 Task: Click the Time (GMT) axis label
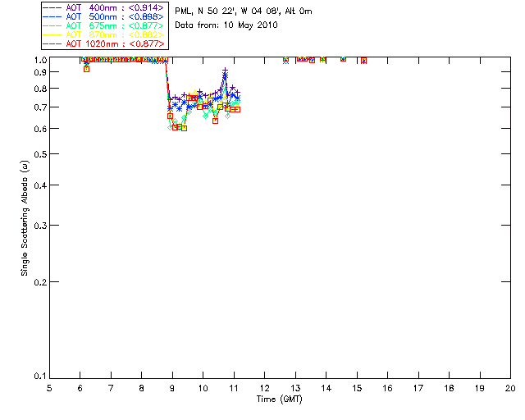[279, 399]
